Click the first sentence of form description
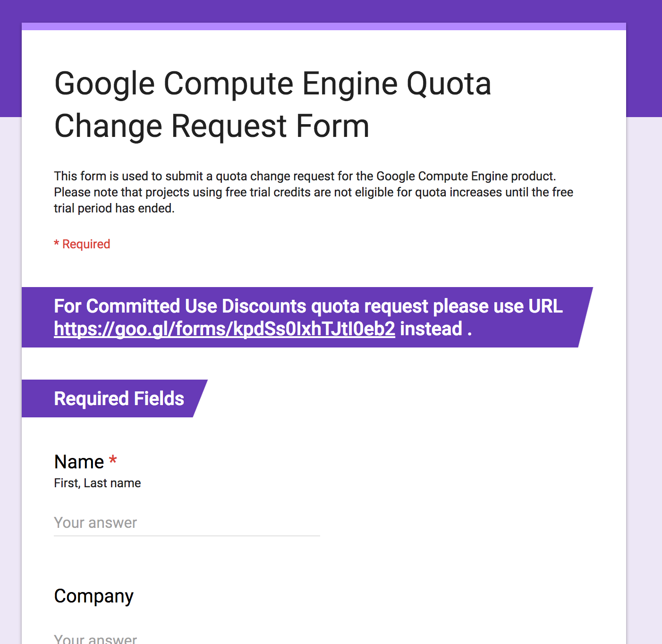 (305, 176)
